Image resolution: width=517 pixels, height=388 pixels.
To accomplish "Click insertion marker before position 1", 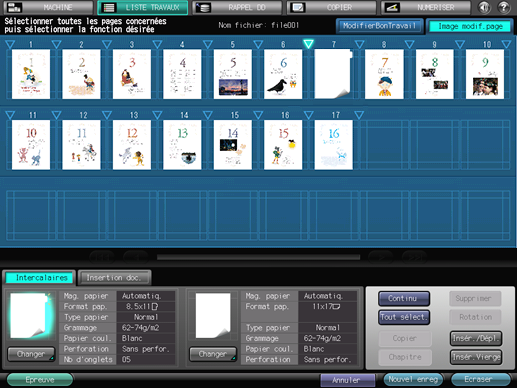I will pyautogui.click(x=10, y=44).
